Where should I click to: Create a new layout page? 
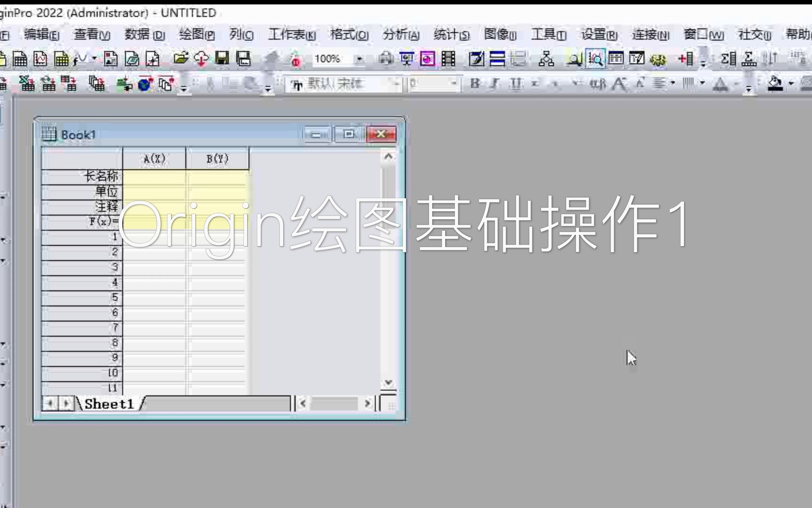[110, 59]
